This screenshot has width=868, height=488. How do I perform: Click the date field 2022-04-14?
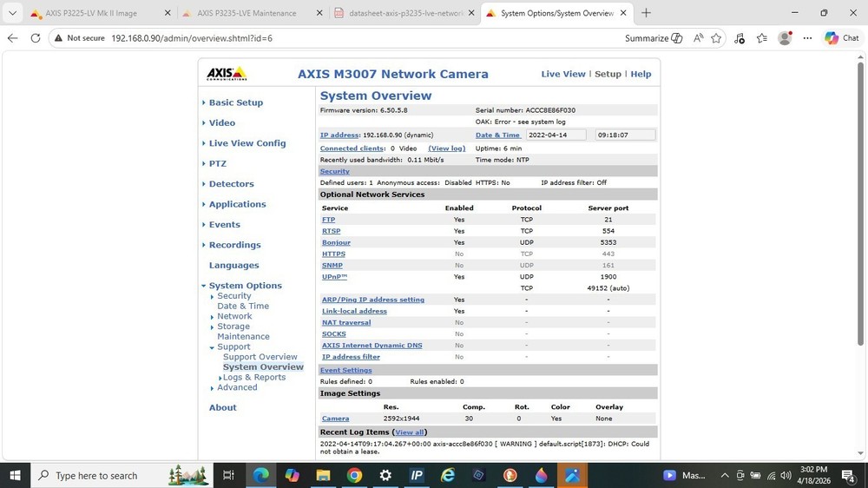coord(556,135)
